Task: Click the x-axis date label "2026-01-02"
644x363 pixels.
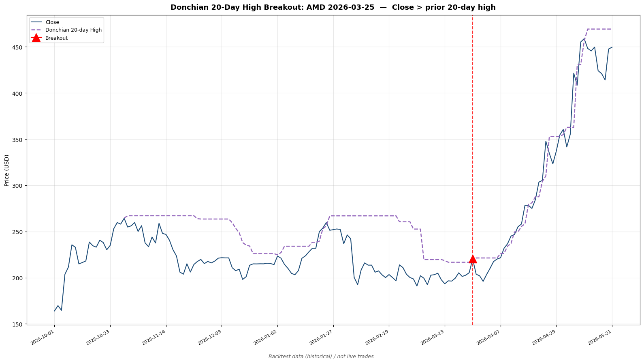Action: [266, 337]
